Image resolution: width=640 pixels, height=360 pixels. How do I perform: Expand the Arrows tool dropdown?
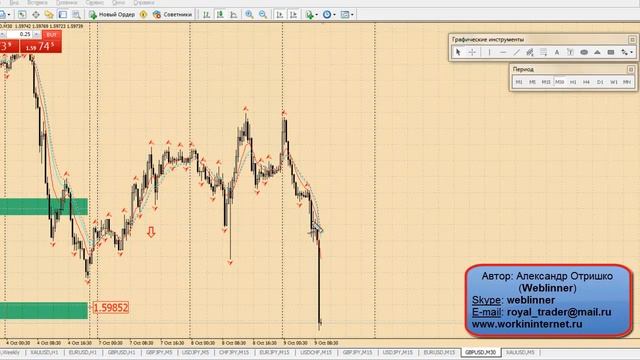[x=631, y=52]
